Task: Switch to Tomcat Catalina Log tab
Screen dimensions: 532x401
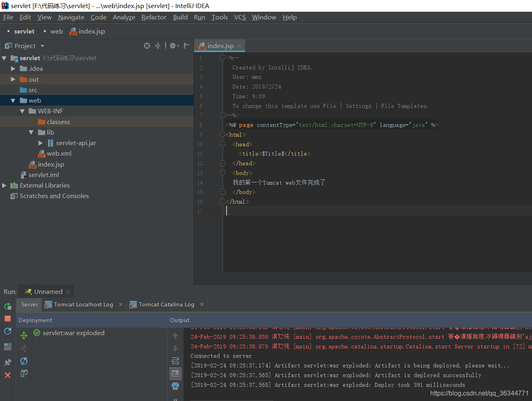Action: pyautogui.click(x=166, y=304)
